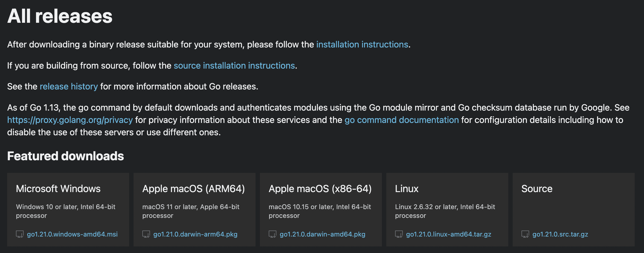Click the Linux card title
Image resolution: width=644 pixels, height=253 pixels.
(x=407, y=189)
